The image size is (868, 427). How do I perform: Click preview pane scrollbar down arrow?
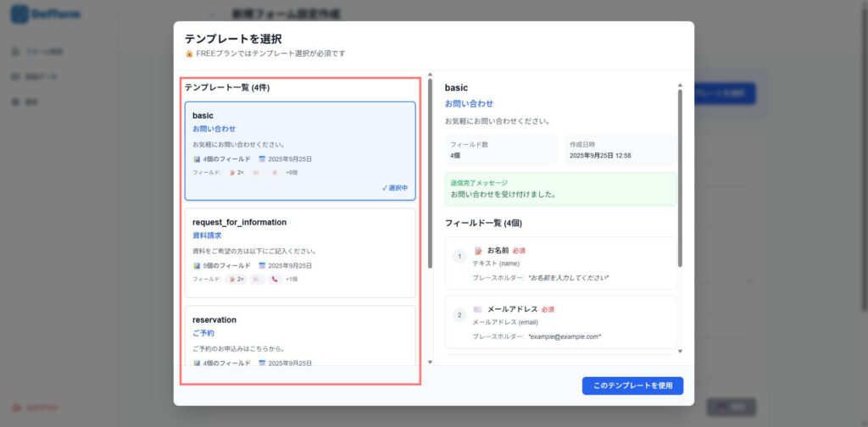tap(679, 351)
